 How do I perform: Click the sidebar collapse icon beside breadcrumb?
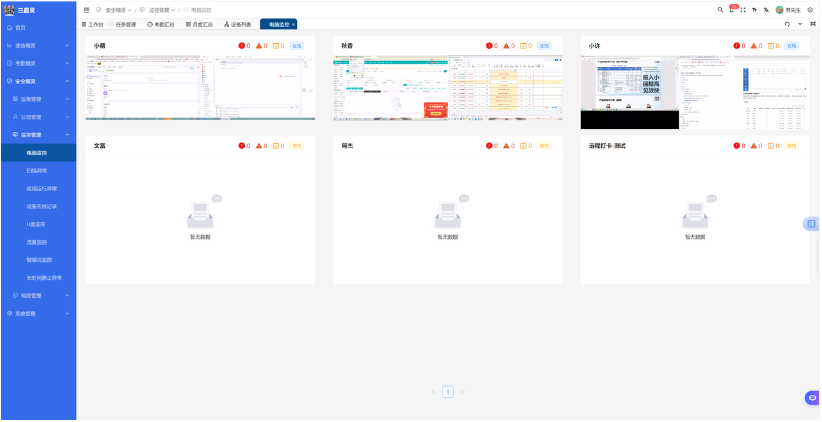(86, 10)
